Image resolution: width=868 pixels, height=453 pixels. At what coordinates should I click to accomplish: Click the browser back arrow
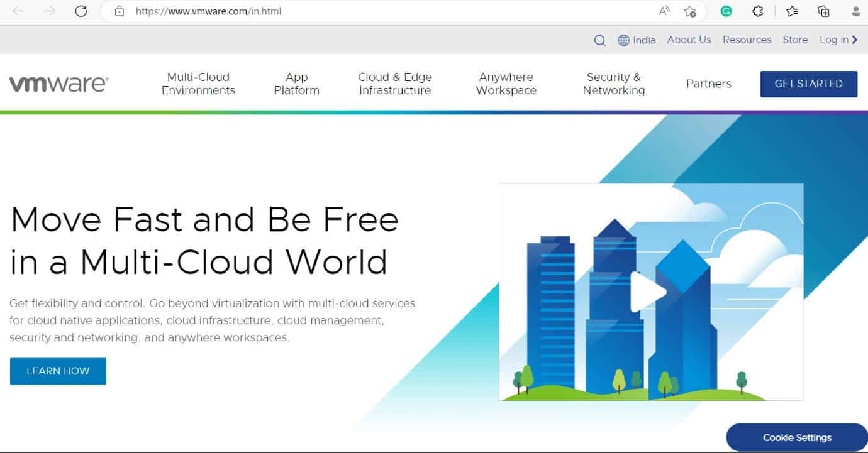(x=19, y=11)
